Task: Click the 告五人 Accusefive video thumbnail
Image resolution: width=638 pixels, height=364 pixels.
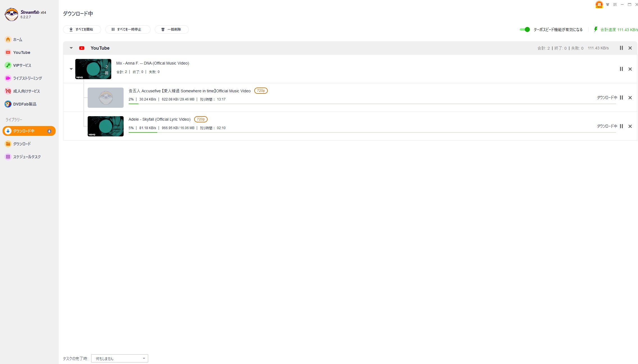Action: (x=106, y=98)
